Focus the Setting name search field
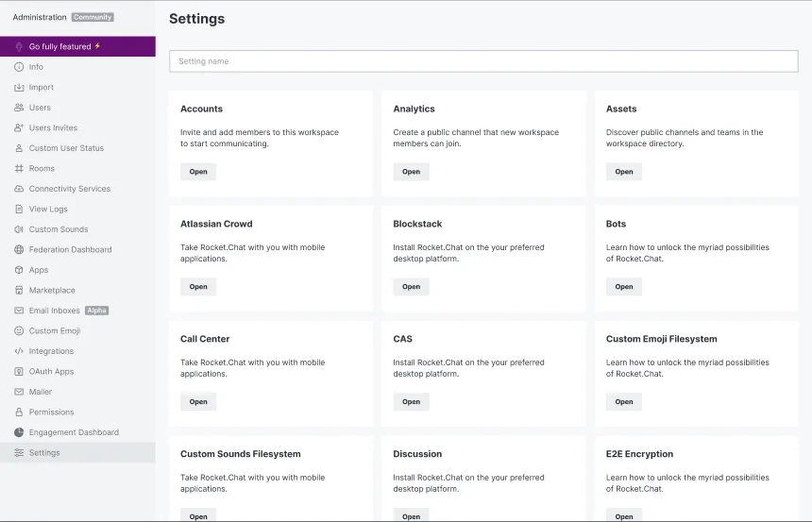Screen dimensions: 812x522 pos(483,61)
